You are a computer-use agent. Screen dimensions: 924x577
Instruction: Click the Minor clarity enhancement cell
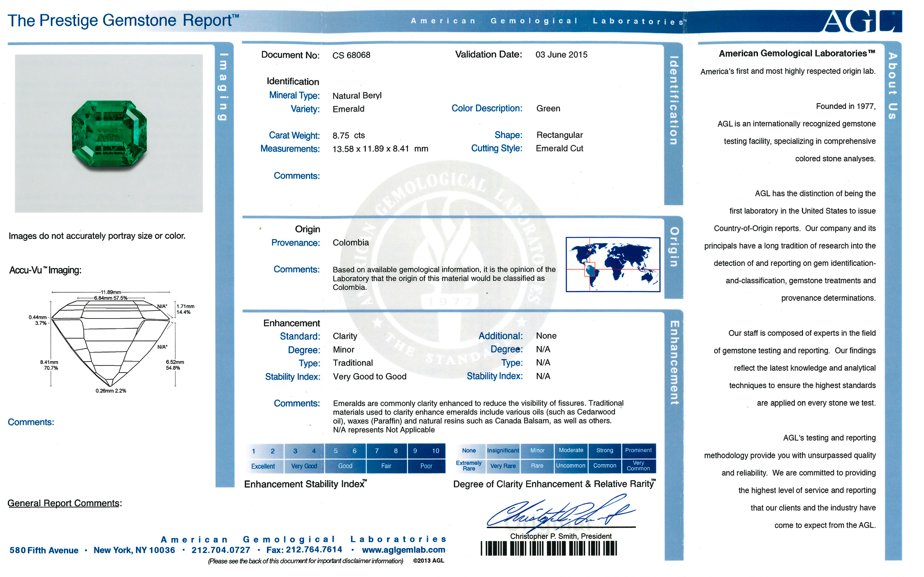tap(537, 450)
